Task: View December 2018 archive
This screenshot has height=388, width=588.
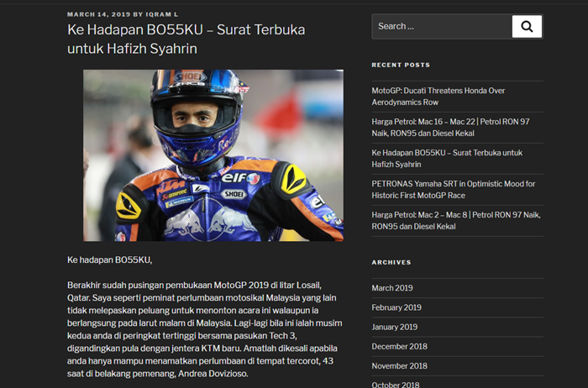Action: pos(399,346)
